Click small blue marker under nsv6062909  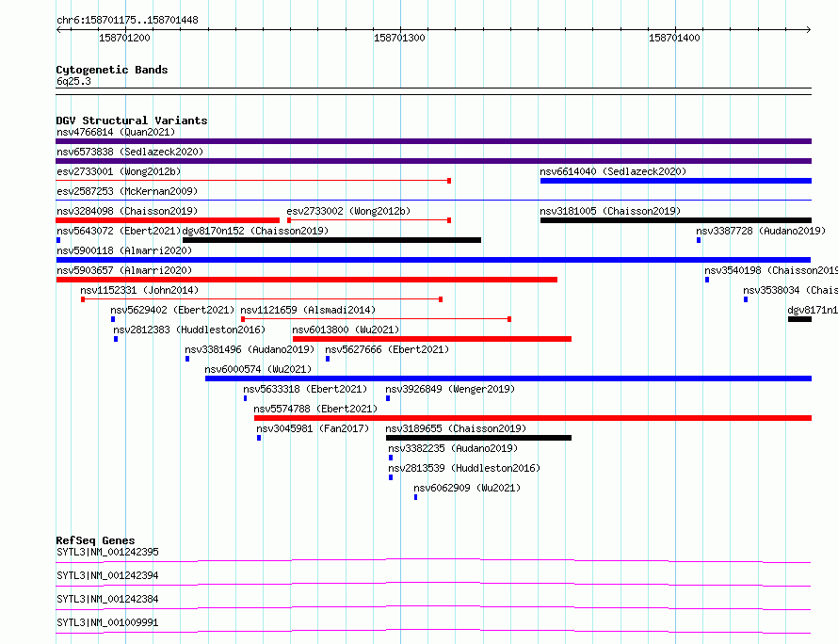coord(415,497)
